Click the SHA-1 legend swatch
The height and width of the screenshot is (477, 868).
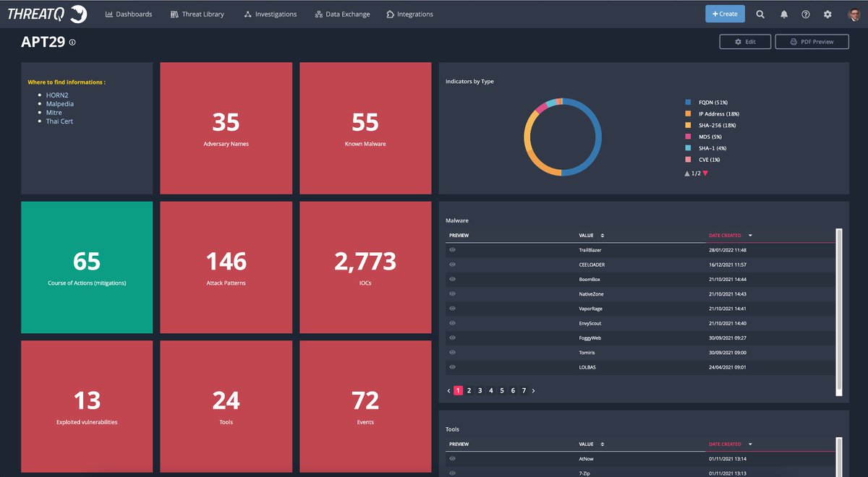(688, 148)
